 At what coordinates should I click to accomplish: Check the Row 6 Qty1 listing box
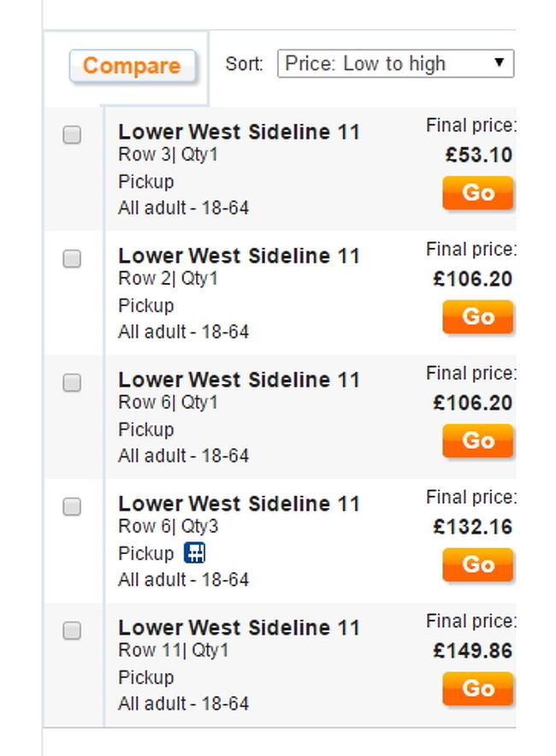[x=72, y=382]
